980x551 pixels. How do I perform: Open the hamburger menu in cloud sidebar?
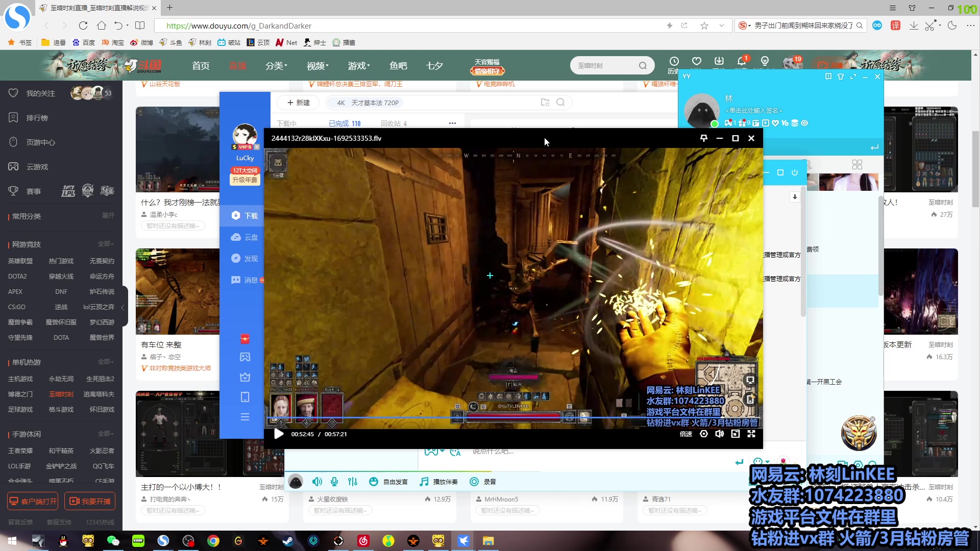(x=245, y=417)
